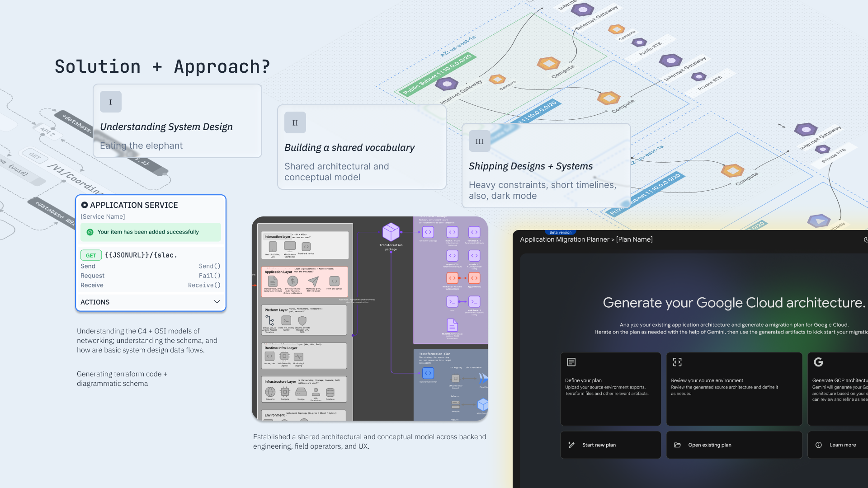The width and height of the screenshot is (868, 488).
Task: Select the folder icon beside Open existing plan
Action: pos(677,445)
